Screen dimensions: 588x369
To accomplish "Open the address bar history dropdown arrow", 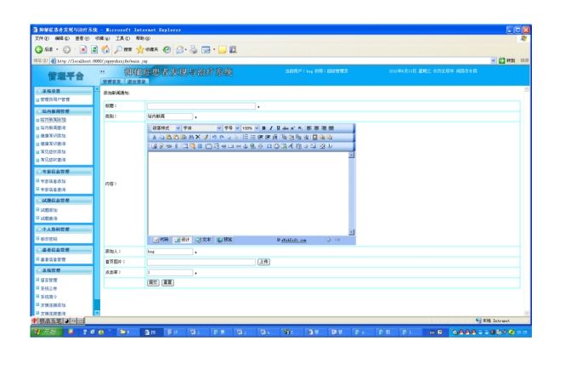I will [x=493, y=60].
